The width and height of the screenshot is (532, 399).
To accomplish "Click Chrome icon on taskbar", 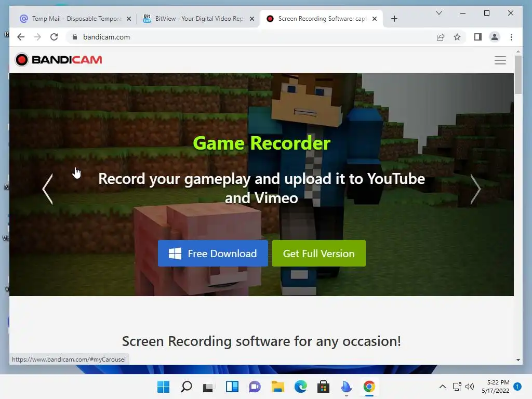I will tap(369, 387).
